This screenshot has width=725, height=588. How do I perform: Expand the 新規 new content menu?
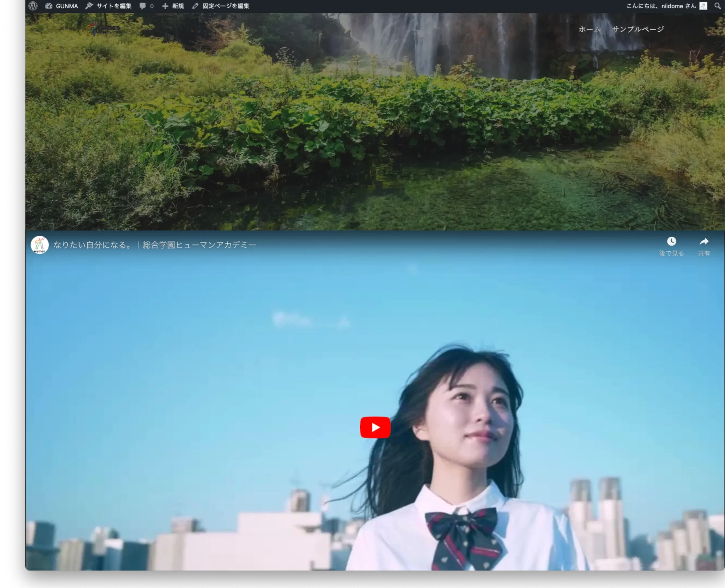click(178, 6)
